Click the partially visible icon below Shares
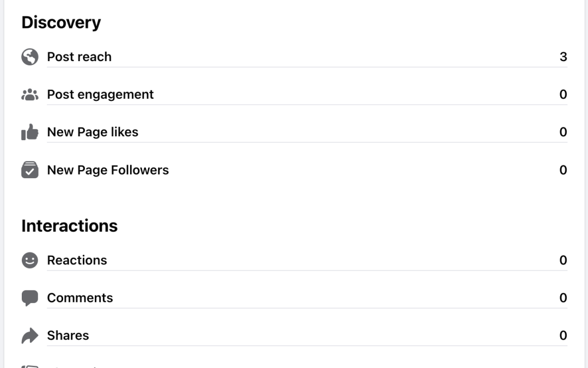The height and width of the screenshot is (368, 588). pos(30,365)
